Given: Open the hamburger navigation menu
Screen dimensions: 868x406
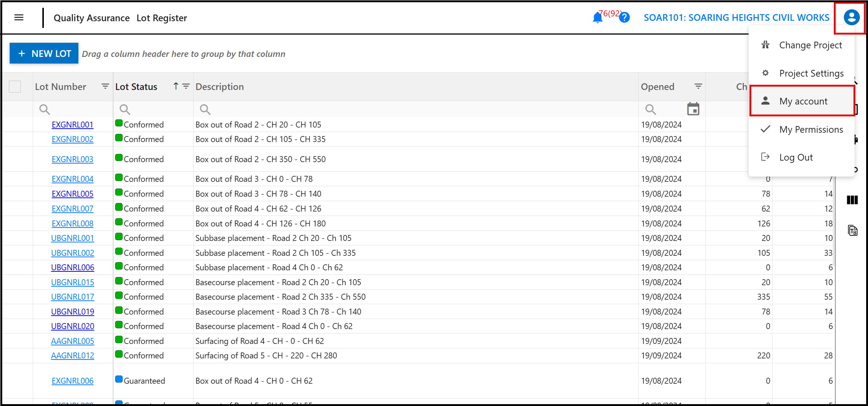Looking at the screenshot, I should click(19, 17).
